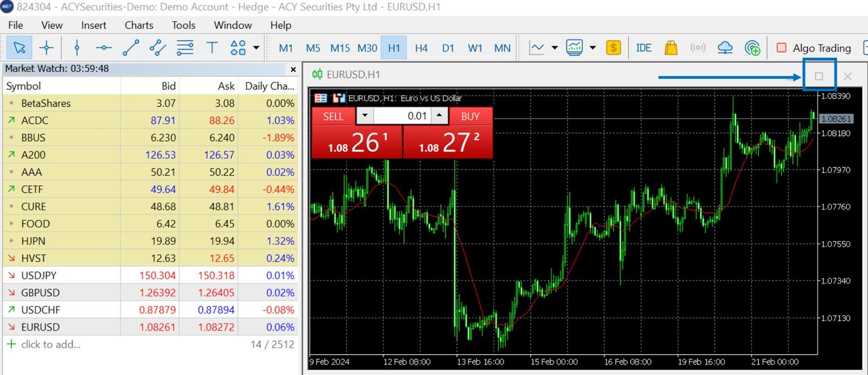868x375 pixels.
Task: Pick the vertical line drawing tool
Action: 77,48
